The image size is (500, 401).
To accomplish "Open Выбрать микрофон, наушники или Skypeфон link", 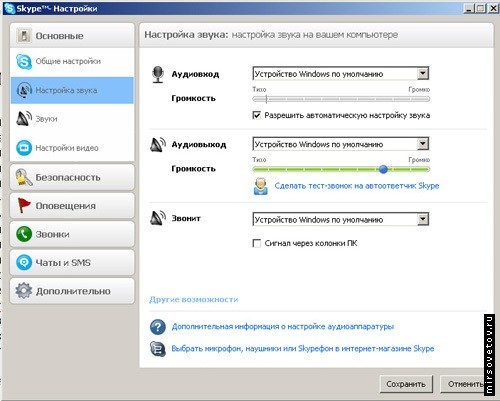I will click(x=303, y=349).
